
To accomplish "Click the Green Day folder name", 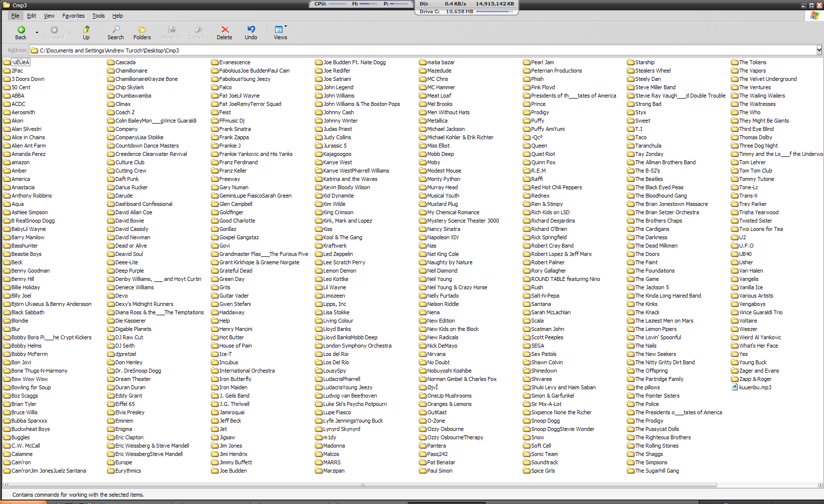I will point(232,279).
